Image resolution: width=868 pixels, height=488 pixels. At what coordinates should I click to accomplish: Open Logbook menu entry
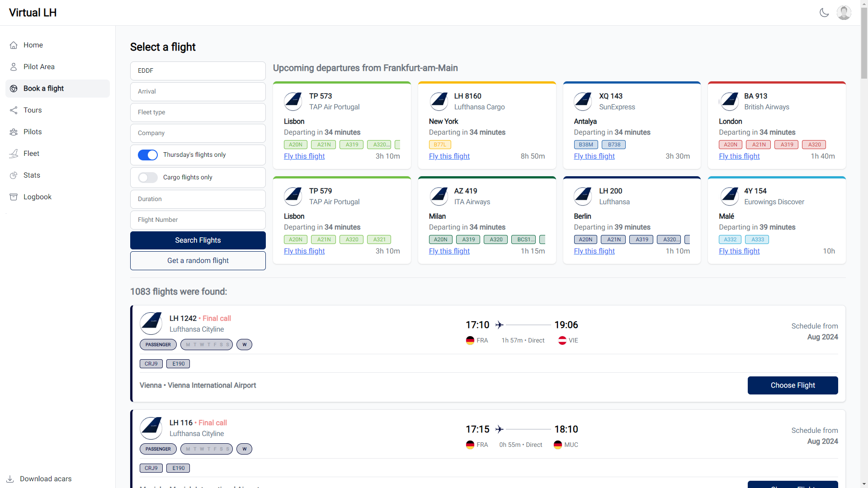coord(57,197)
